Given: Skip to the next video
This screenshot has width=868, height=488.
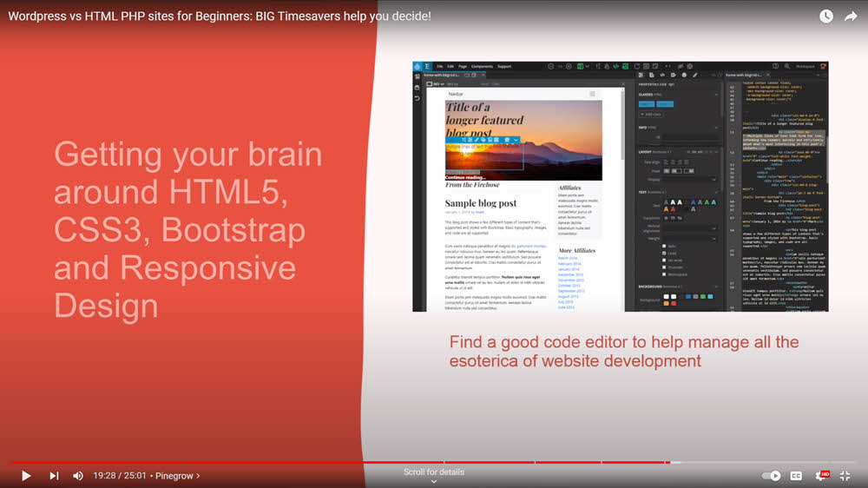Looking at the screenshot, I should pyautogui.click(x=54, y=476).
